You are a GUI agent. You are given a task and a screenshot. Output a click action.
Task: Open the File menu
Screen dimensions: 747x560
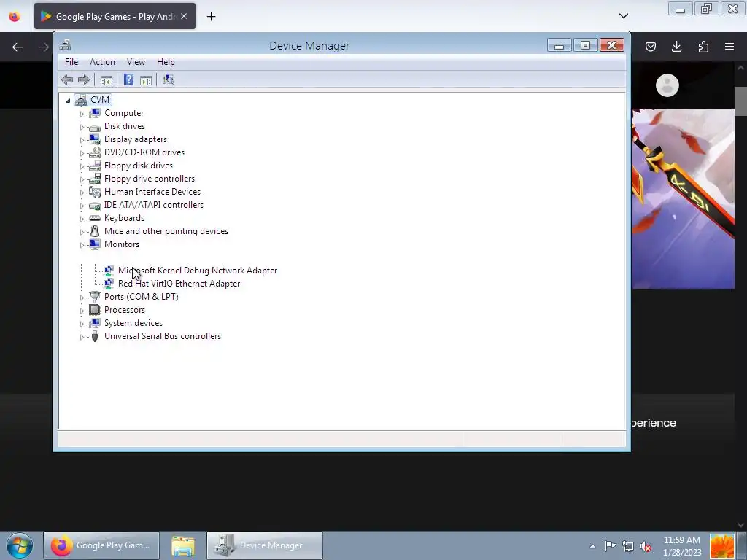(x=71, y=62)
